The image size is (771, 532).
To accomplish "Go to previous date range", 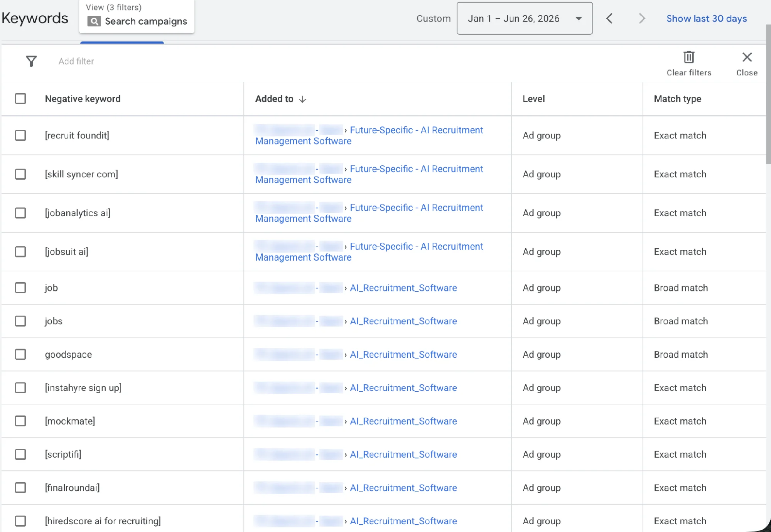I will point(609,19).
